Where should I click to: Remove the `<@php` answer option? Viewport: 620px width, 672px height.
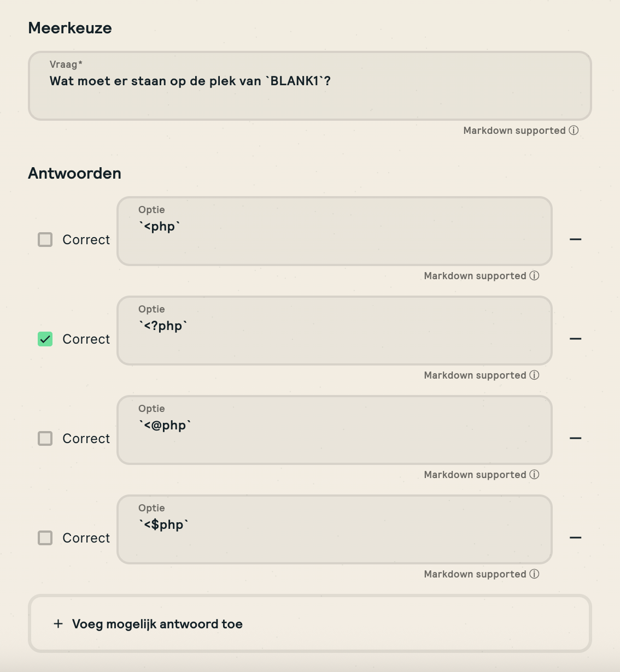point(575,438)
